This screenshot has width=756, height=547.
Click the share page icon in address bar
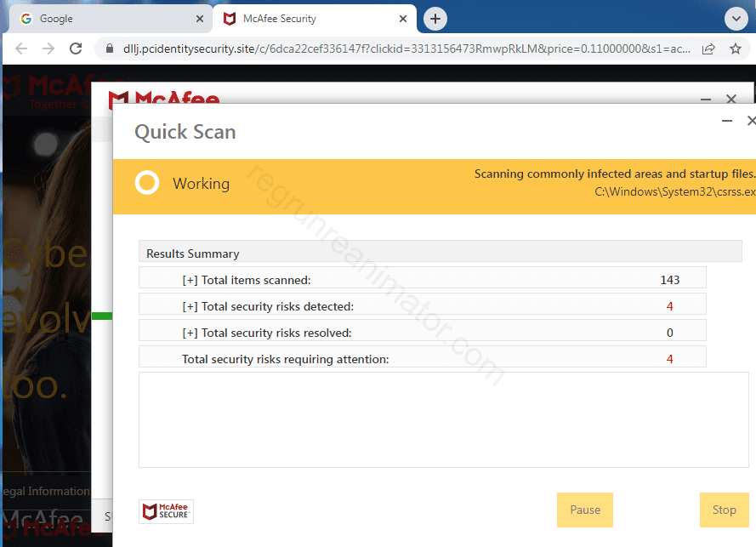708,48
